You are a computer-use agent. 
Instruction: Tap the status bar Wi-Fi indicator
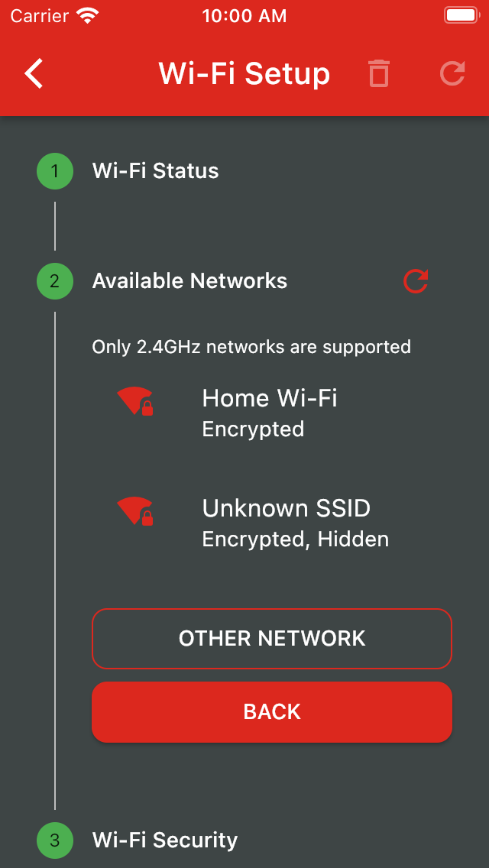(89, 16)
